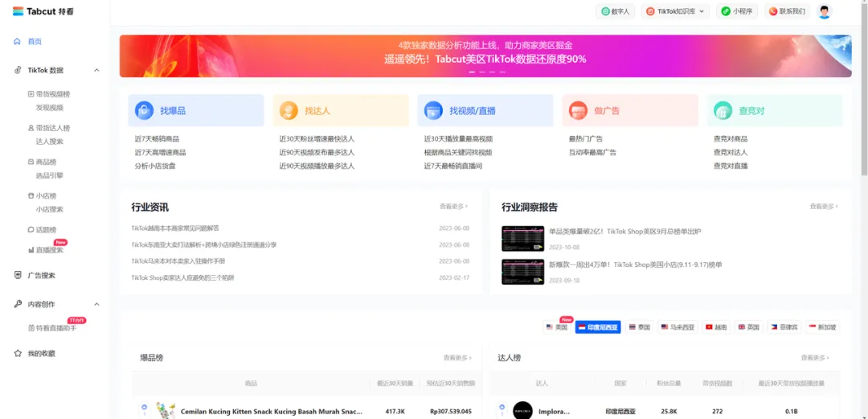Open 商品榜 in the sidebar
This screenshot has height=419, width=868.
(x=46, y=162)
